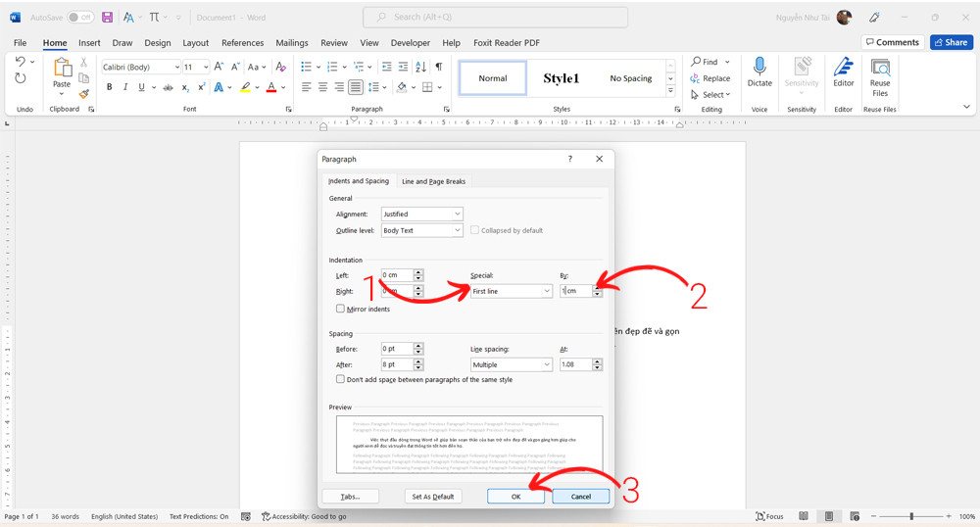Screen dimensions: 980x527
Task: Click the Left indentation input field
Action: click(x=397, y=274)
